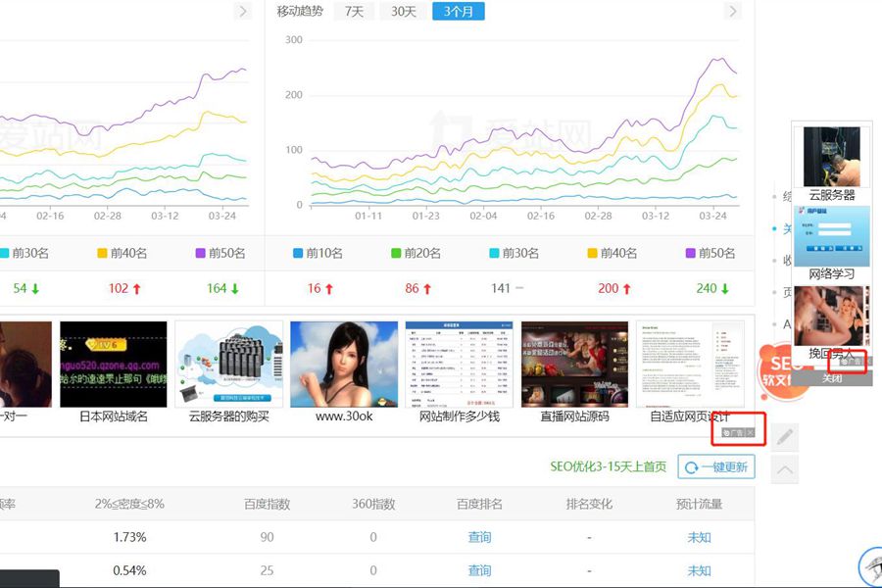Click the 0.54% density value

129,570
